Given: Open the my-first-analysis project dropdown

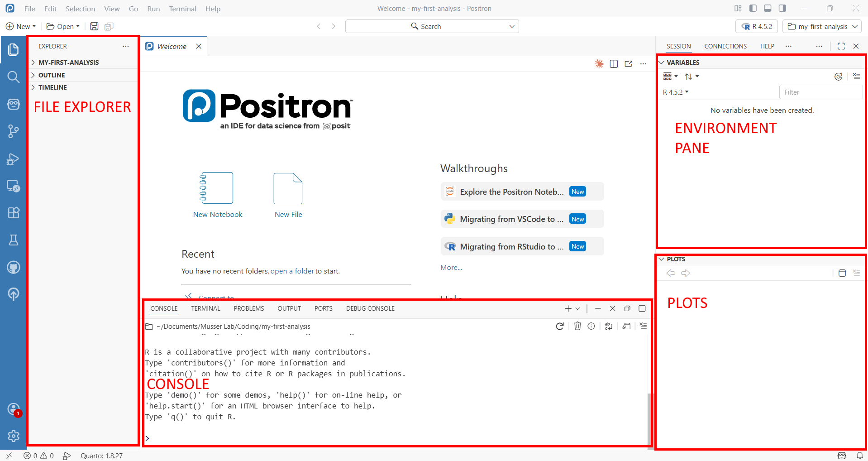Looking at the screenshot, I should pyautogui.click(x=822, y=26).
